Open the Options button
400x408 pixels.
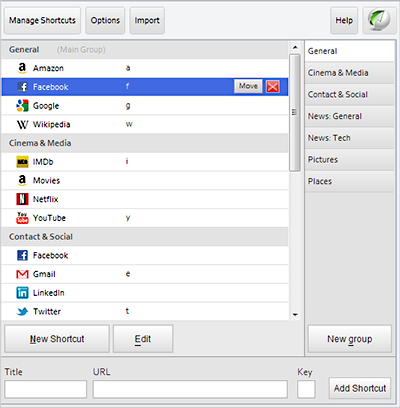[x=105, y=20]
